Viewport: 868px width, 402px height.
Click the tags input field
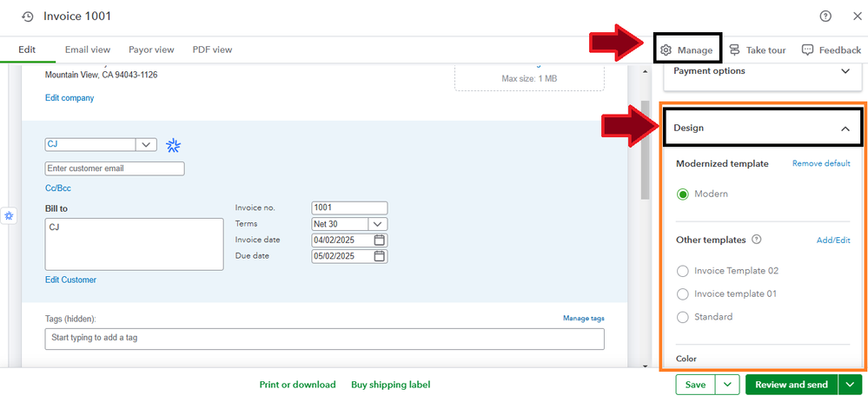click(324, 339)
